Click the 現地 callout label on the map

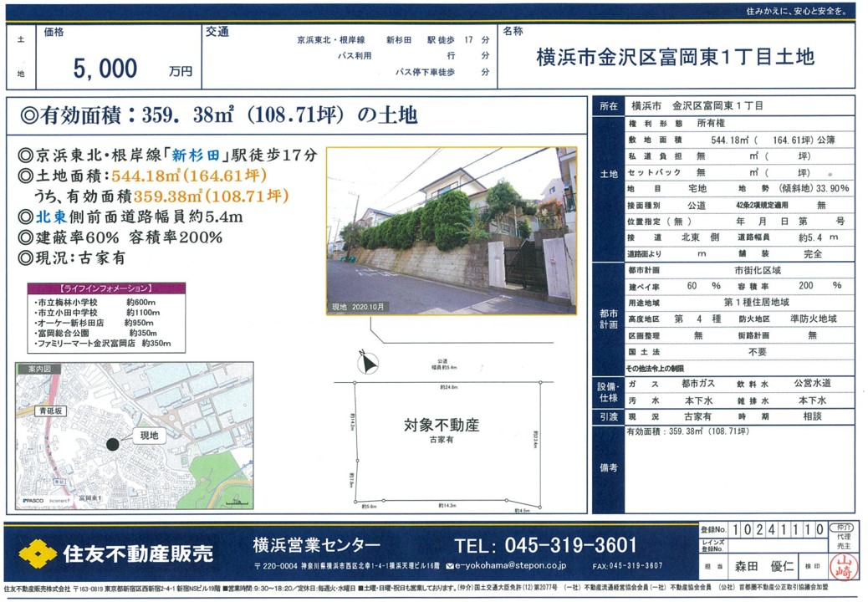[x=149, y=436]
